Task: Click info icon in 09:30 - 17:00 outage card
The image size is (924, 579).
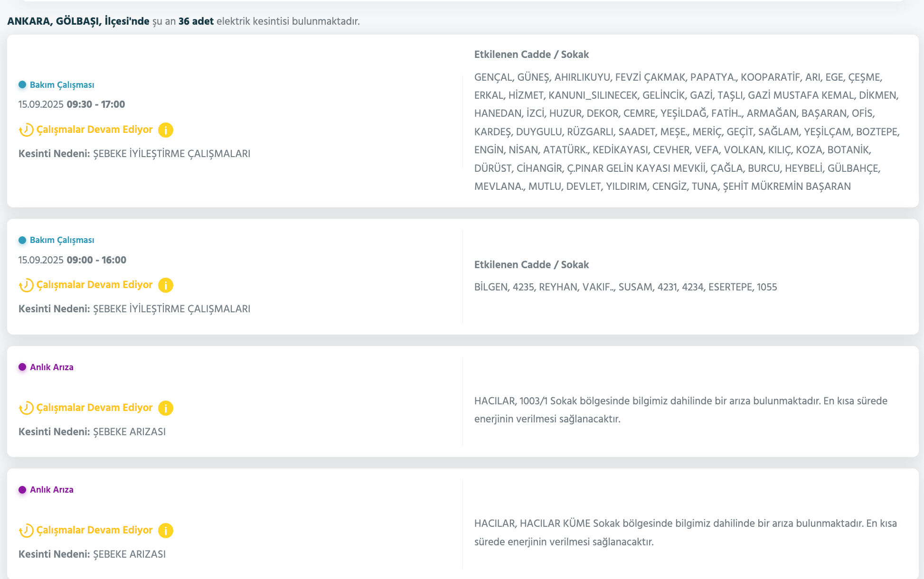Action: pyautogui.click(x=165, y=130)
